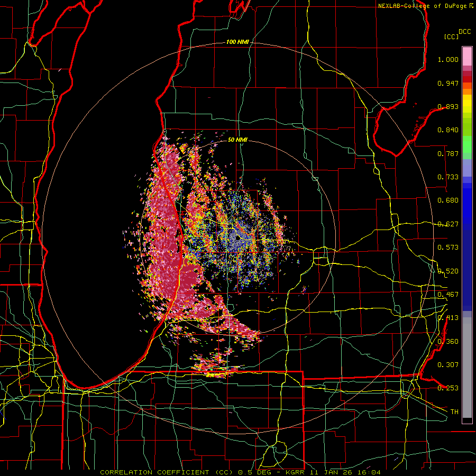Screen dimensions: 476x476
Task: Click the 1.000 value on the color scale
Action: (x=448, y=59)
